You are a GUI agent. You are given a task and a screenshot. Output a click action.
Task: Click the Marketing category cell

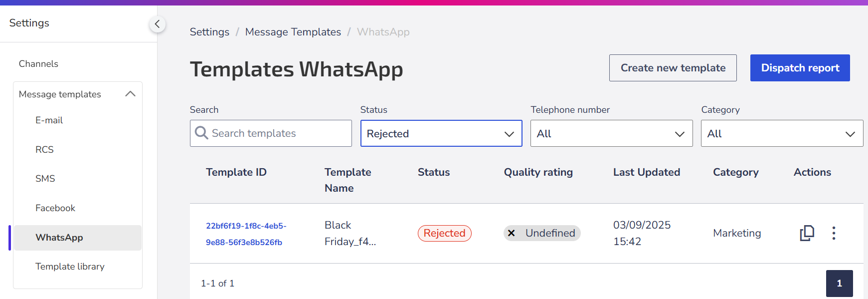click(x=737, y=233)
